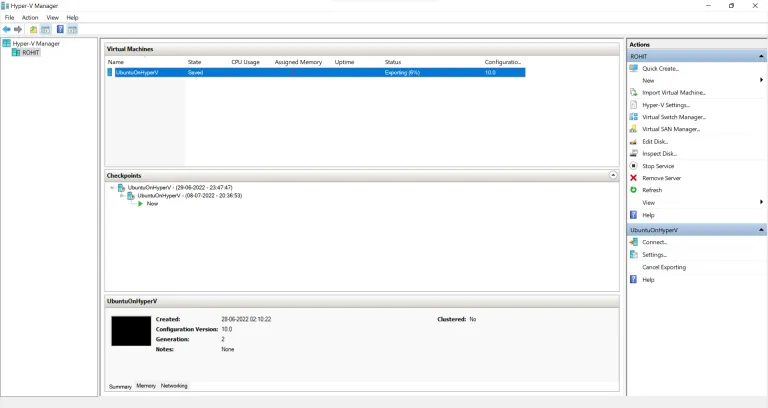The width and height of the screenshot is (768, 408).
Task: Collapse the ROHIT actions section arrow
Action: (761, 56)
